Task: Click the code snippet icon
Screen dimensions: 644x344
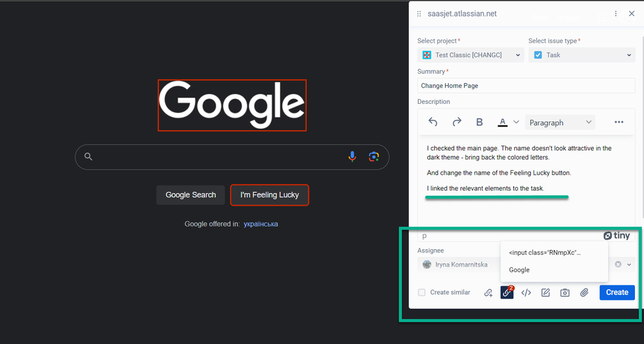Action: (x=526, y=292)
